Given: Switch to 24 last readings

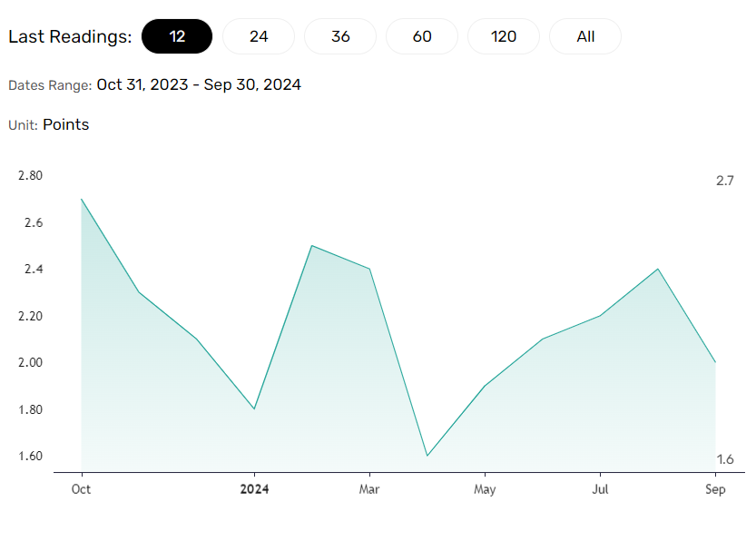Looking at the screenshot, I should point(259,36).
